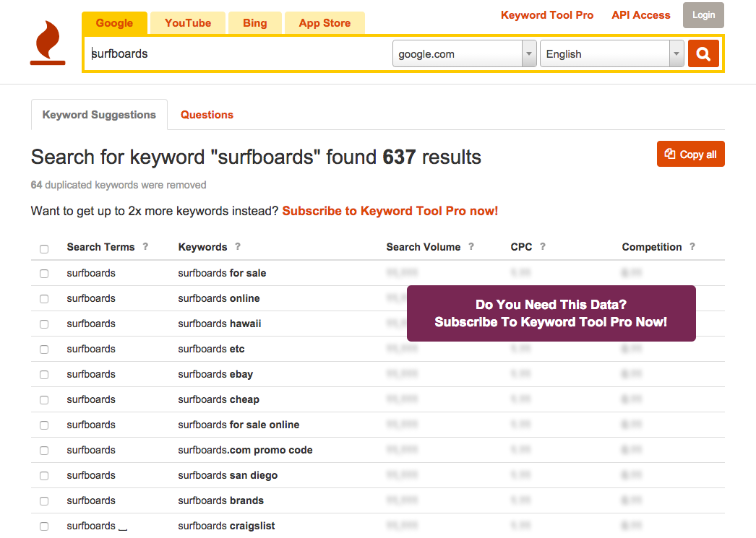Click the Search Volume column header
Image resolution: width=756 pixels, height=538 pixels.
[x=424, y=247]
